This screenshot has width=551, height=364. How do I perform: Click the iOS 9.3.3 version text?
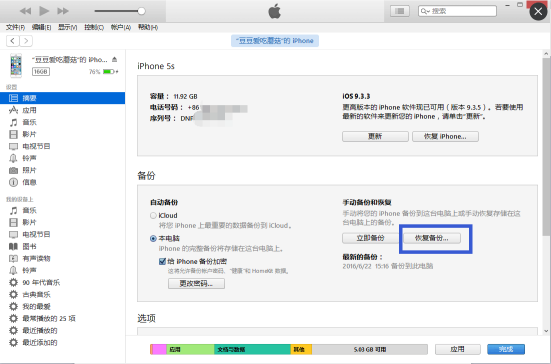tap(356, 96)
